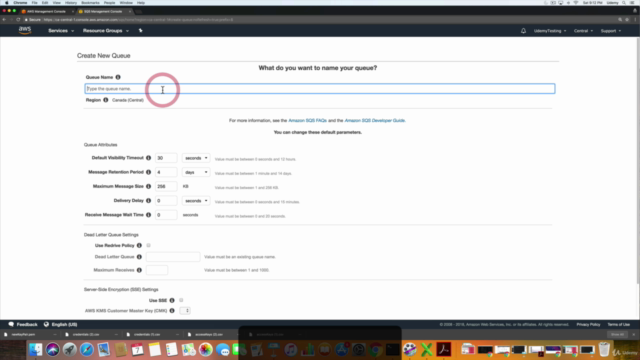Click info icon for Delivery Delay
Viewport: 640px width, 360px height.
[149, 201]
